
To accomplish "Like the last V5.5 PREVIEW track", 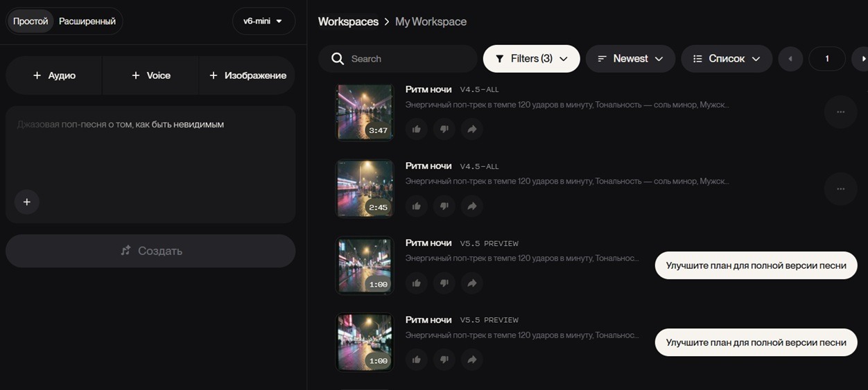I will [416, 360].
